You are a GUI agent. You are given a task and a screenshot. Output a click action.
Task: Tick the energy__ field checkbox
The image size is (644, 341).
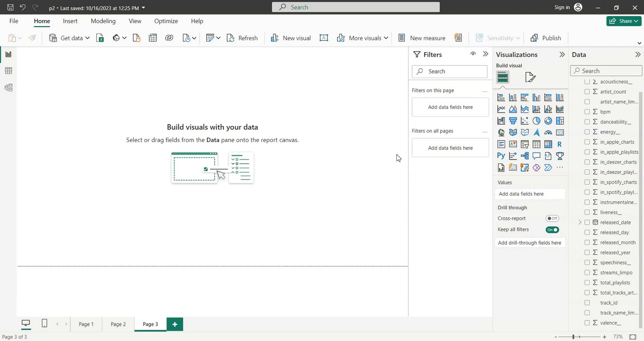tap(587, 132)
